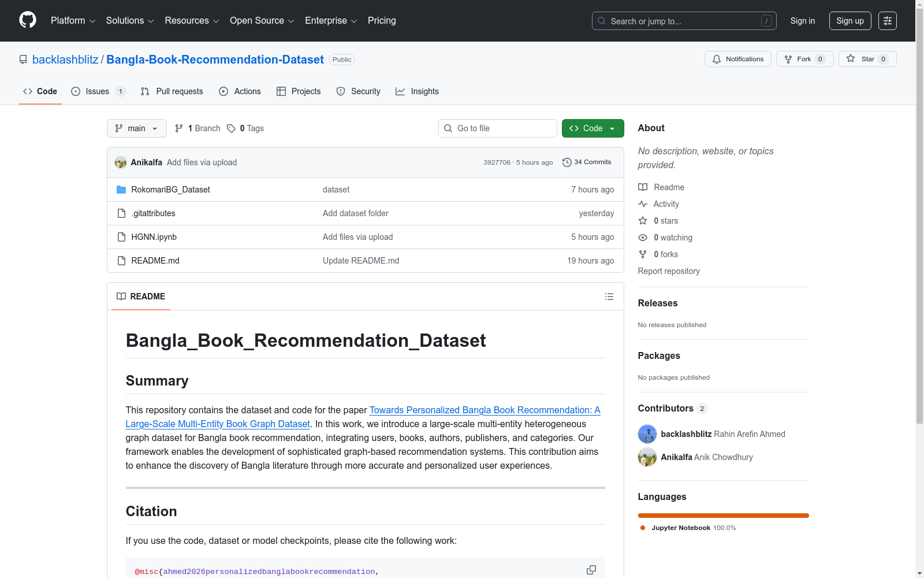The image size is (924, 578).
Task: Open the backlashblitz owner profile link
Action: pyautogui.click(x=65, y=60)
